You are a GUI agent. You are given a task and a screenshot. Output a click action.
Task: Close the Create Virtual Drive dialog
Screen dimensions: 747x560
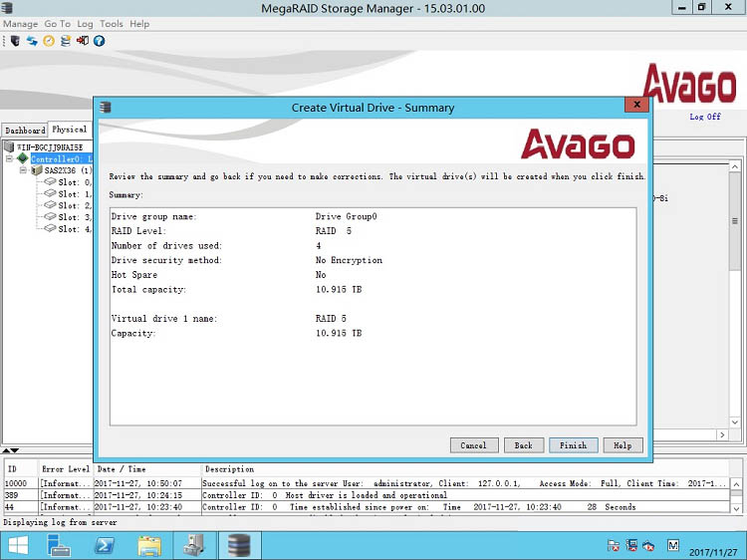[x=636, y=105]
